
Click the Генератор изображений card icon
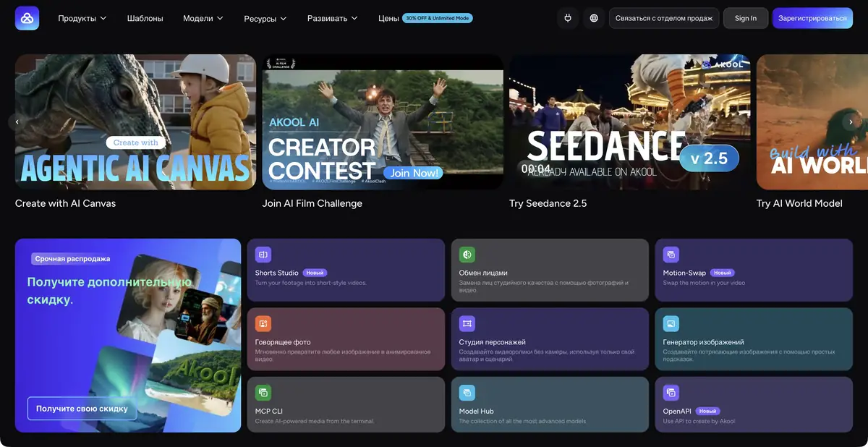click(x=671, y=323)
